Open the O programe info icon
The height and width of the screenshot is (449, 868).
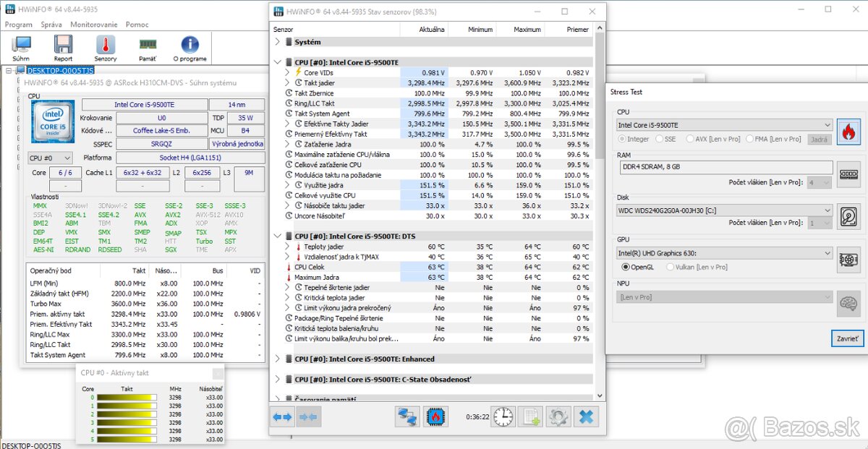(190, 48)
